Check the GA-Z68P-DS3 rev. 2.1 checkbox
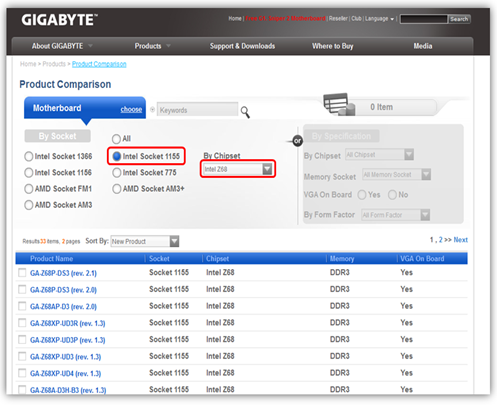The image size is (497, 405). (x=22, y=273)
